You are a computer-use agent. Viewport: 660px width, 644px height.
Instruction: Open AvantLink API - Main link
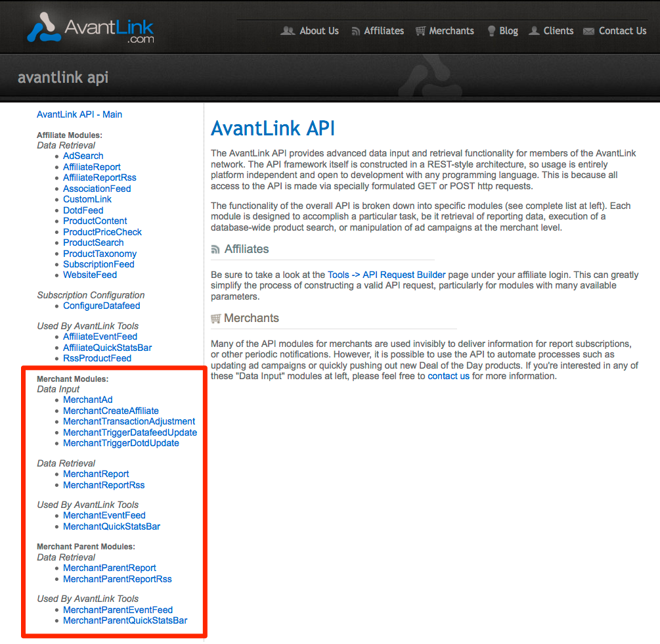tap(79, 114)
